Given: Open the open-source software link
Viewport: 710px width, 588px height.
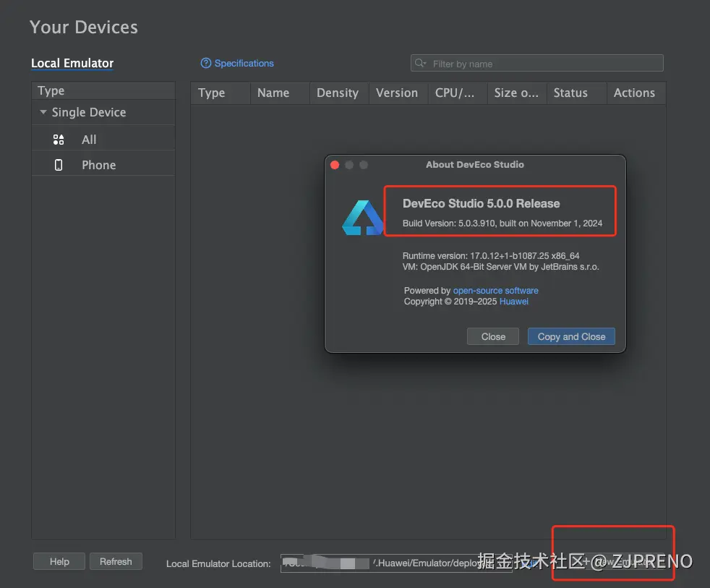Looking at the screenshot, I should (495, 290).
